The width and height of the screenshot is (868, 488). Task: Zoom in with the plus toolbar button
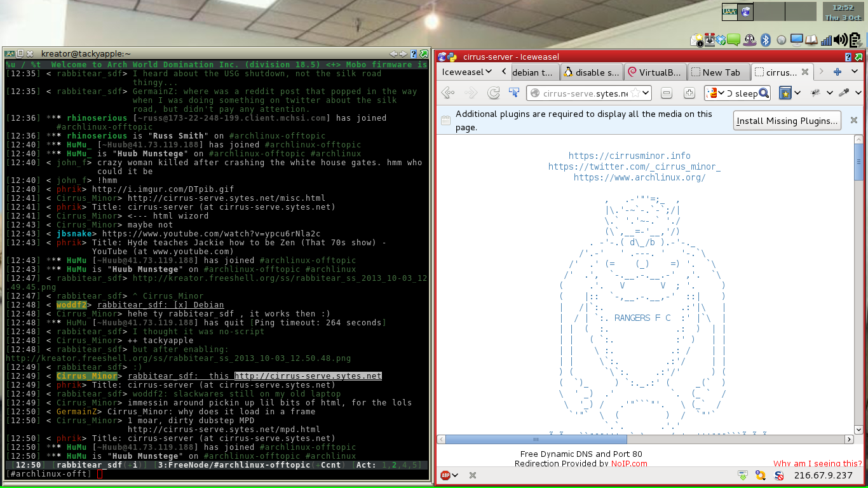[x=689, y=93]
